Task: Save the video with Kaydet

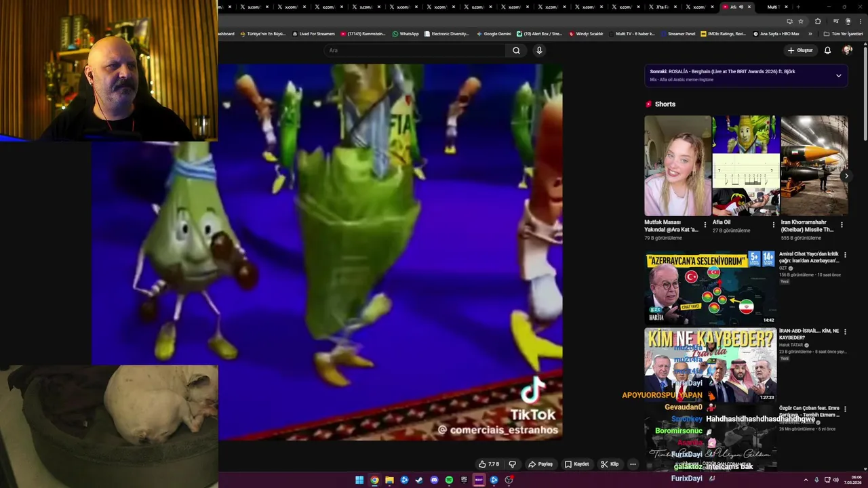Action: point(577,464)
